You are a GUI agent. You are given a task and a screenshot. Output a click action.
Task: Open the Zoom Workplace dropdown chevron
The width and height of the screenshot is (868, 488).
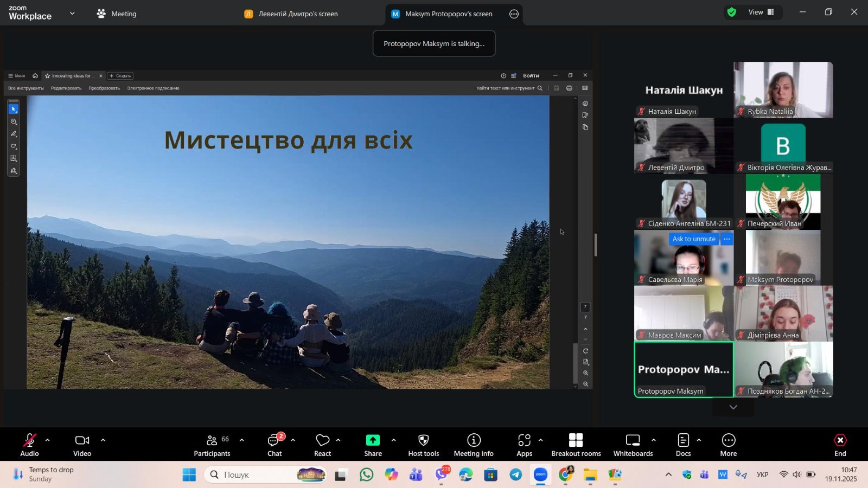pos(72,14)
